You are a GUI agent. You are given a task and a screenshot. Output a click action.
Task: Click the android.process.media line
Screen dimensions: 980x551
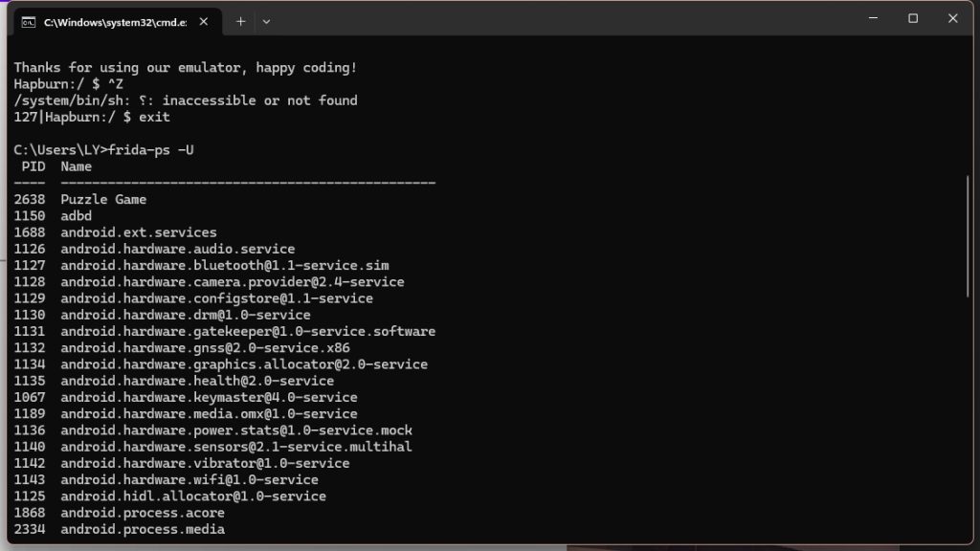coord(120,530)
